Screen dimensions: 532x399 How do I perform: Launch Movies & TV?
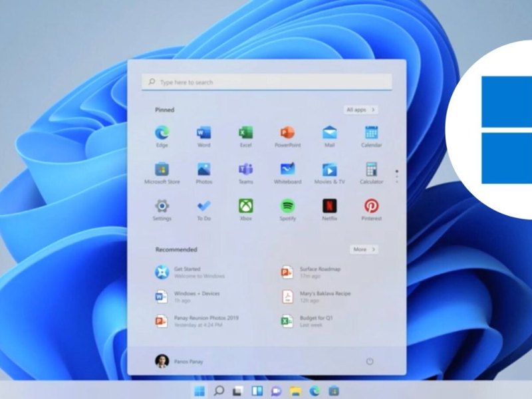click(x=329, y=173)
